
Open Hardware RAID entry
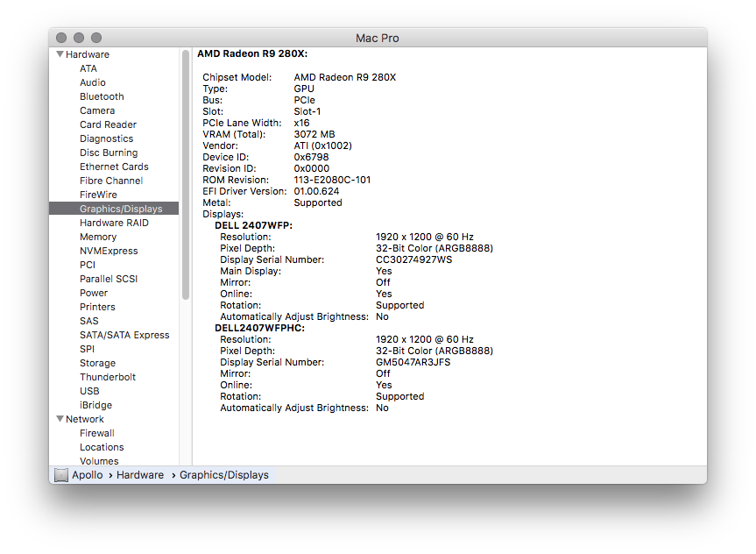pyautogui.click(x=114, y=223)
